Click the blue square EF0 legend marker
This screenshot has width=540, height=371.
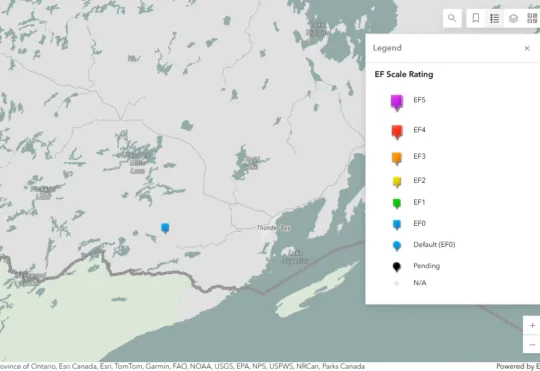point(397,225)
